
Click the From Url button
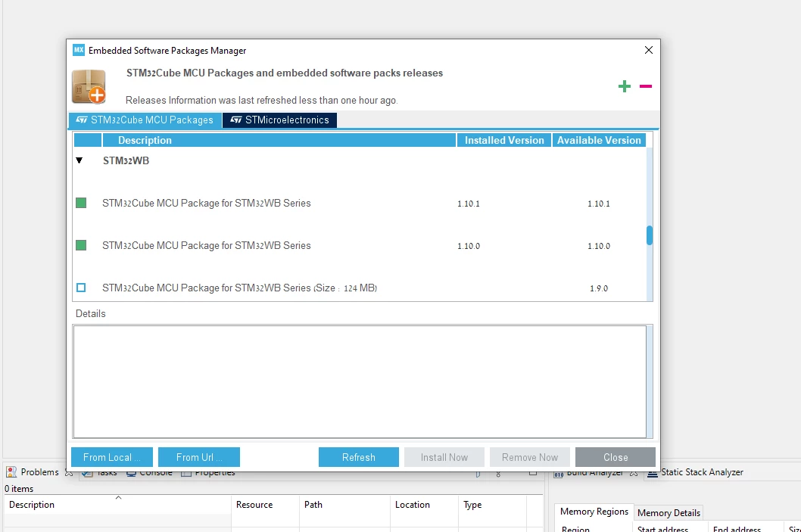198,457
